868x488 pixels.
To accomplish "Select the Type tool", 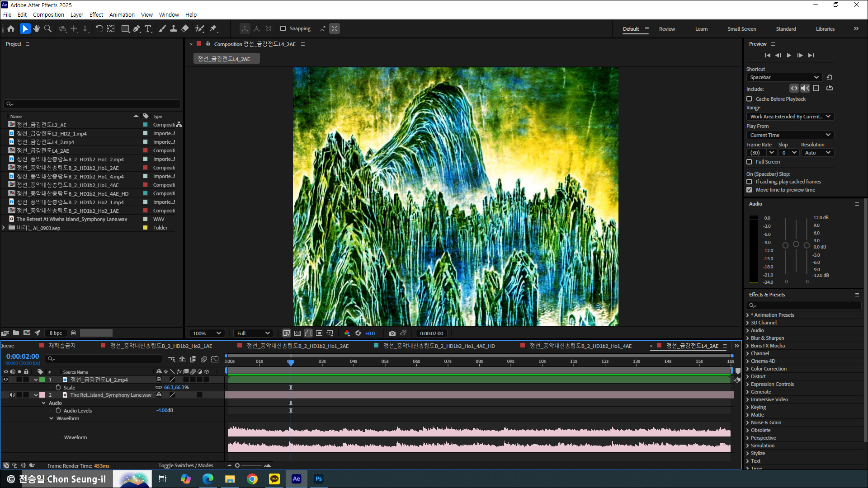I will (148, 28).
